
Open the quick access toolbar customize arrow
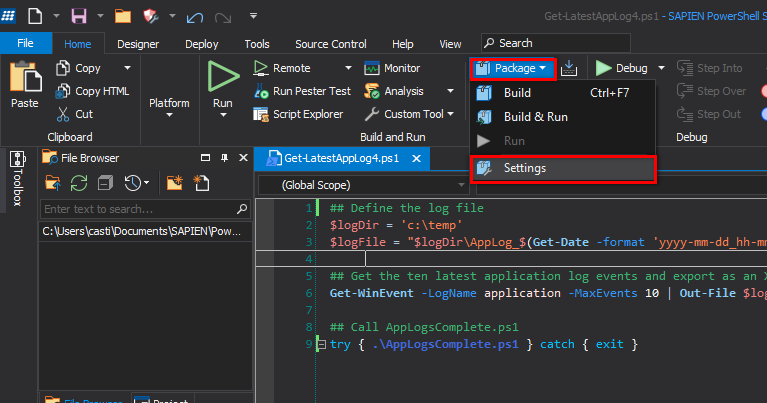click(x=253, y=16)
